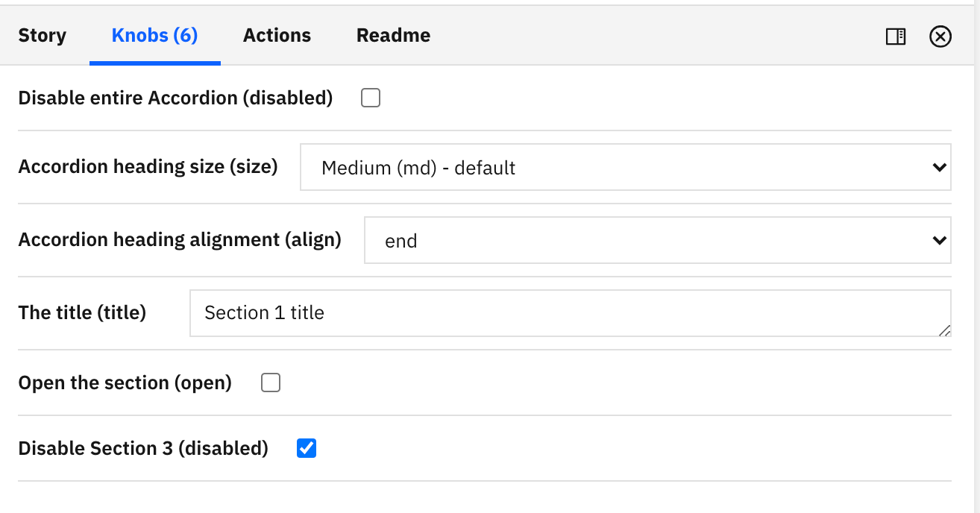The width and height of the screenshot is (980, 513).
Task: Click the chevron arrow of the alignment select
Action: click(x=939, y=241)
